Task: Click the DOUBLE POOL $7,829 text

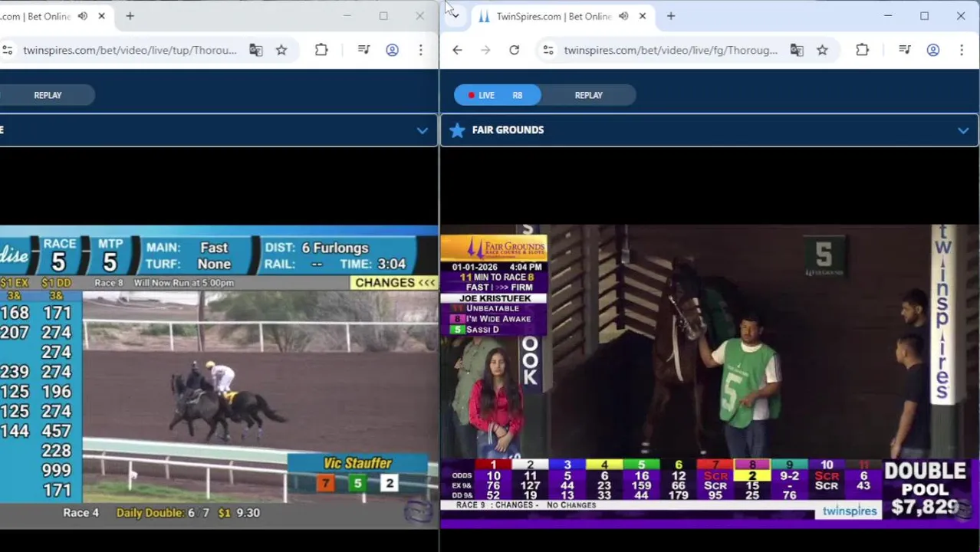Action: (926, 488)
